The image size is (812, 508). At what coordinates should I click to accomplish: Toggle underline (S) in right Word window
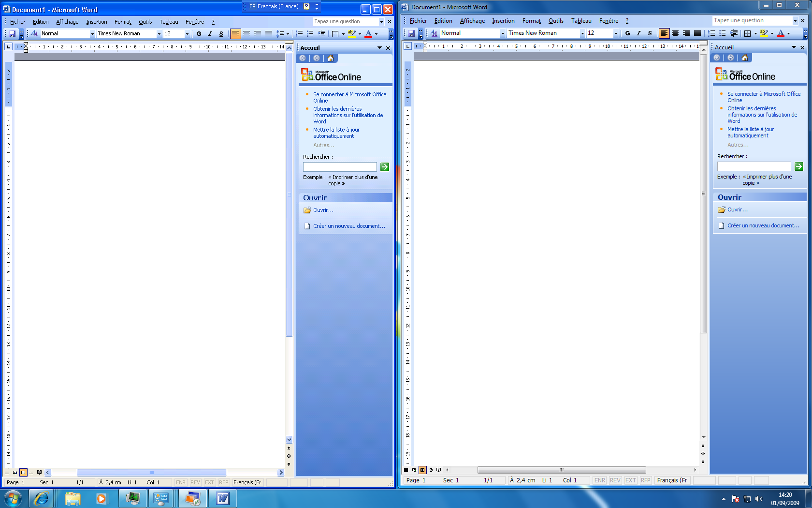click(x=650, y=33)
